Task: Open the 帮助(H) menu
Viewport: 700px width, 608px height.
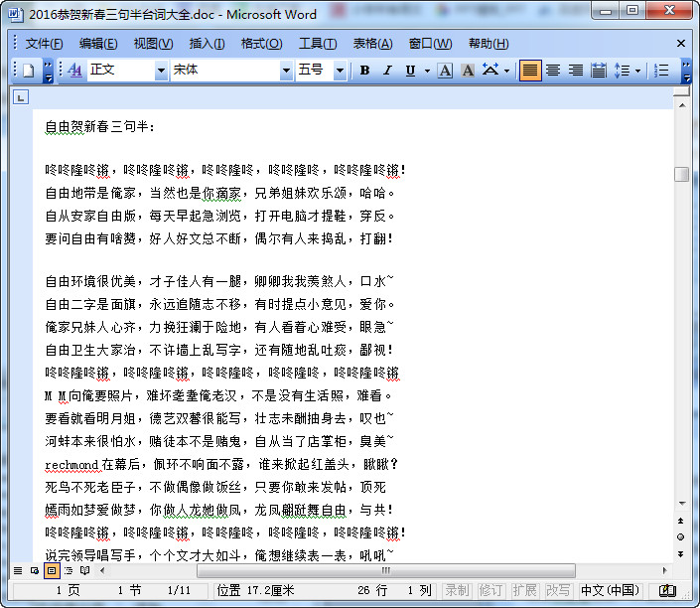Action: coord(489,44)
